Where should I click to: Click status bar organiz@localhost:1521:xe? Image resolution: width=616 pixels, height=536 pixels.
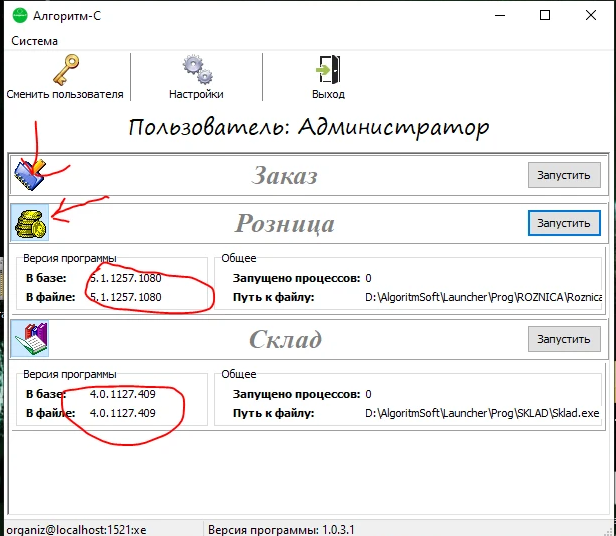click(77, 530)
